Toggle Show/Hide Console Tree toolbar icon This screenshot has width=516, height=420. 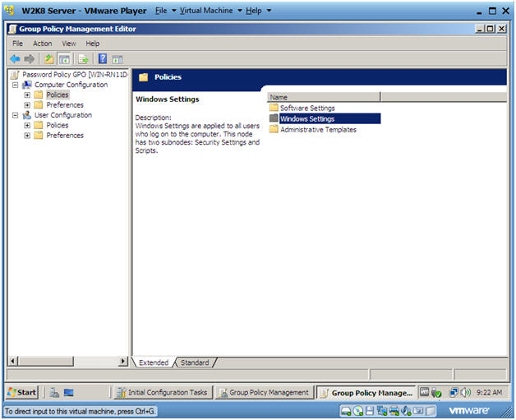tap(64, 59)
